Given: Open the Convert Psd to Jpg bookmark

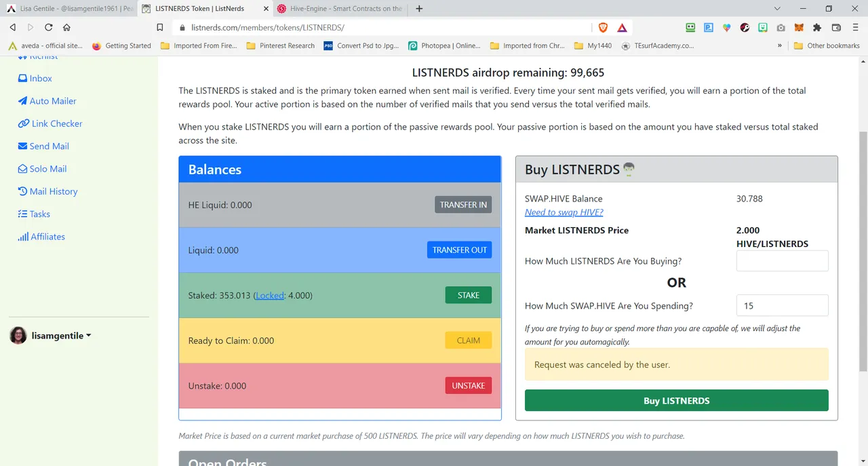Looking at the screenshot, I should (x=361, y=45).
